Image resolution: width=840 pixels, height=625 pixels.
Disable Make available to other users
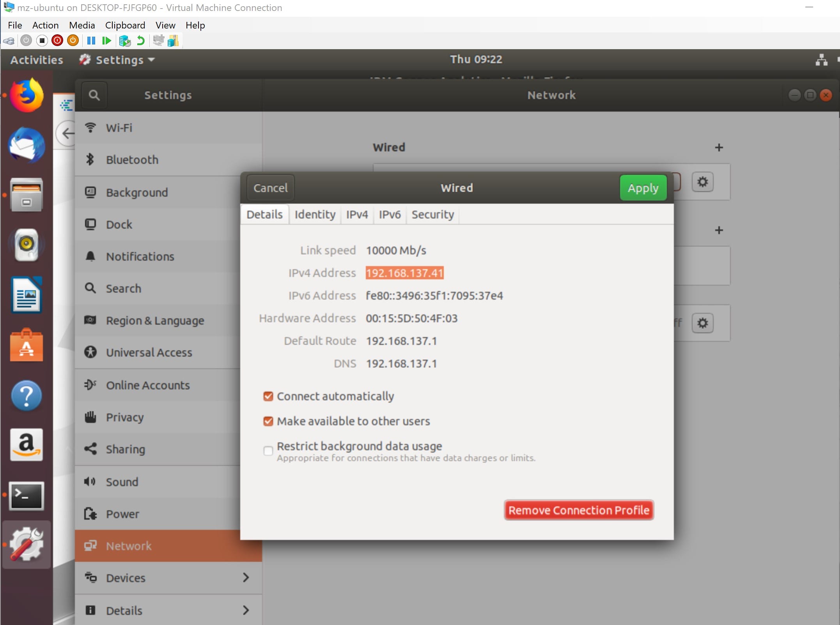point(268,421)
